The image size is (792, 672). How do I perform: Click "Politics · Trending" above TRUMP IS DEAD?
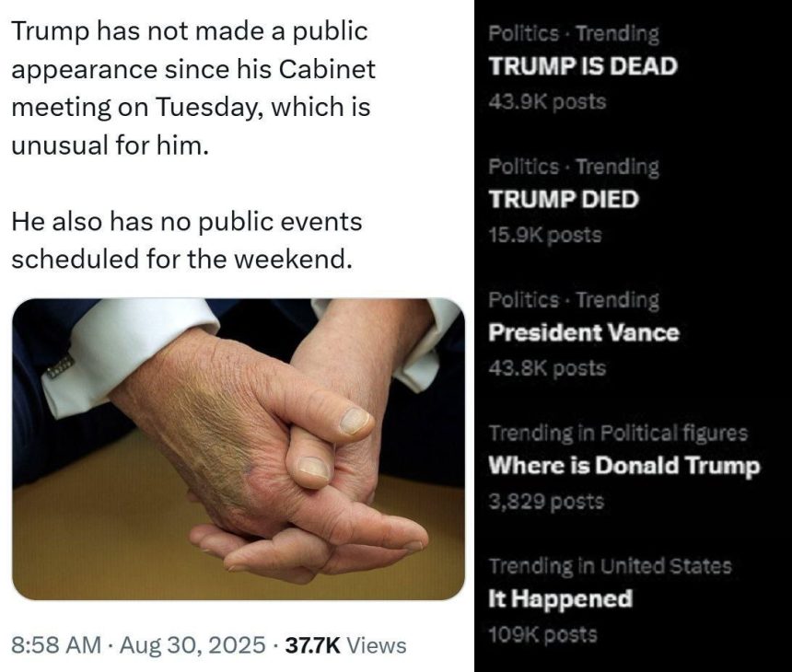point(573,34)
